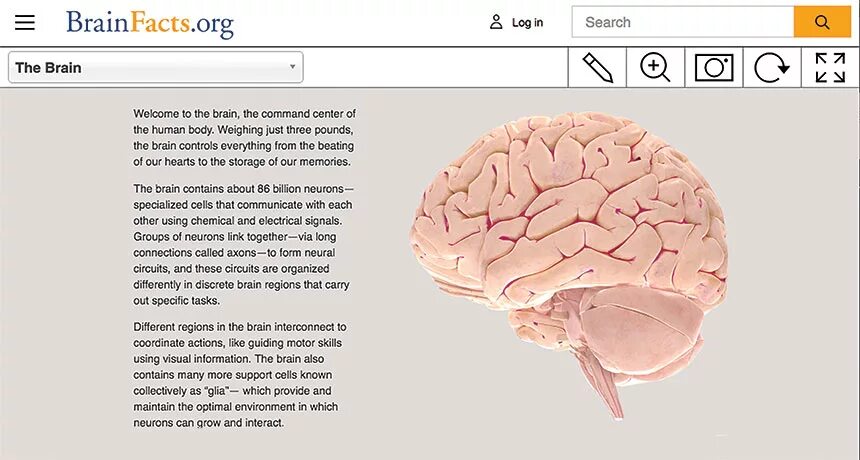The image size is (860, 460).
Task: Click the Log in link
Action: [527, 22]
